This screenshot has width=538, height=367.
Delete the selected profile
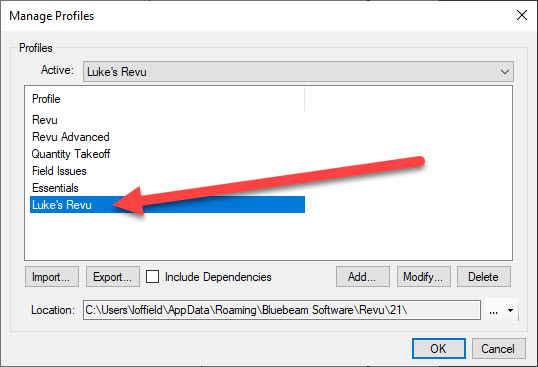click(484, 276)
